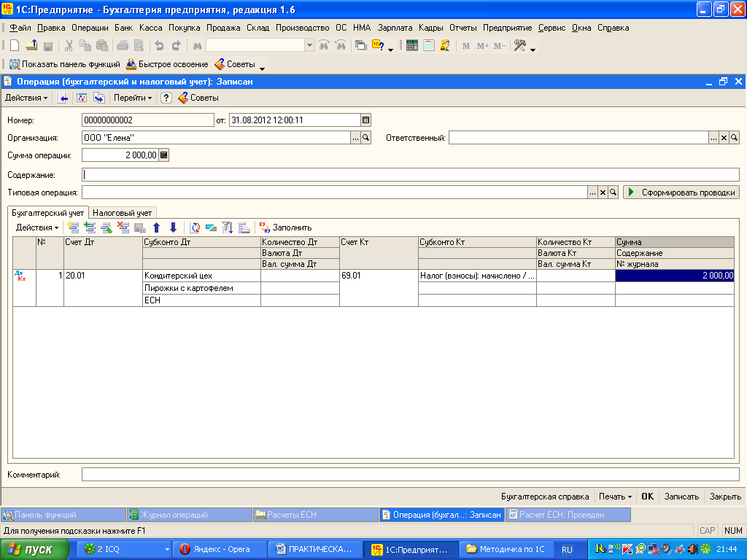This screenshot has height=560, width=747.
Task: Open the calendar icon in main toolbar
Action: point(429,46)
